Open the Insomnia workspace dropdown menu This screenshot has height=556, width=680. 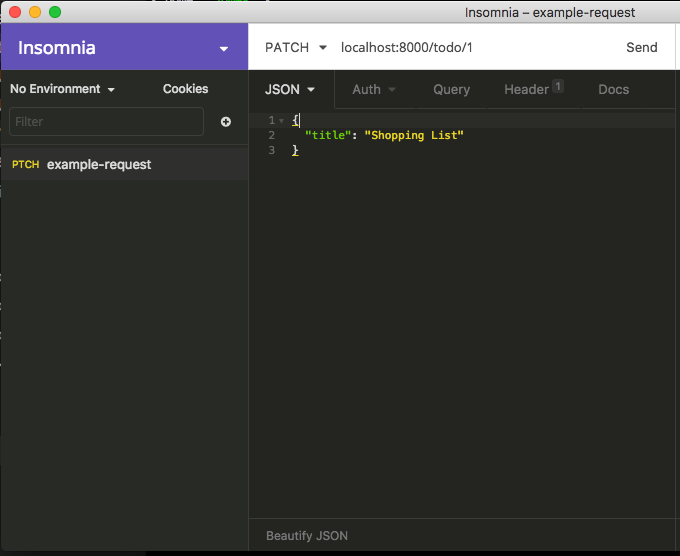coord(224,48)
